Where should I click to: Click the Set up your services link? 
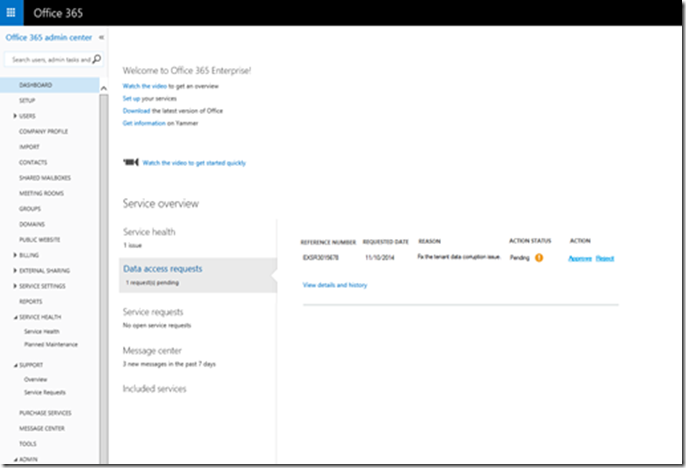[131, 98]
